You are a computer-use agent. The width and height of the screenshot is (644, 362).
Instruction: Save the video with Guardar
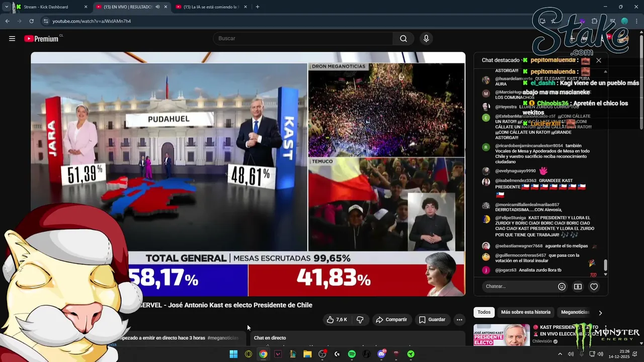(x=432, y=320)
